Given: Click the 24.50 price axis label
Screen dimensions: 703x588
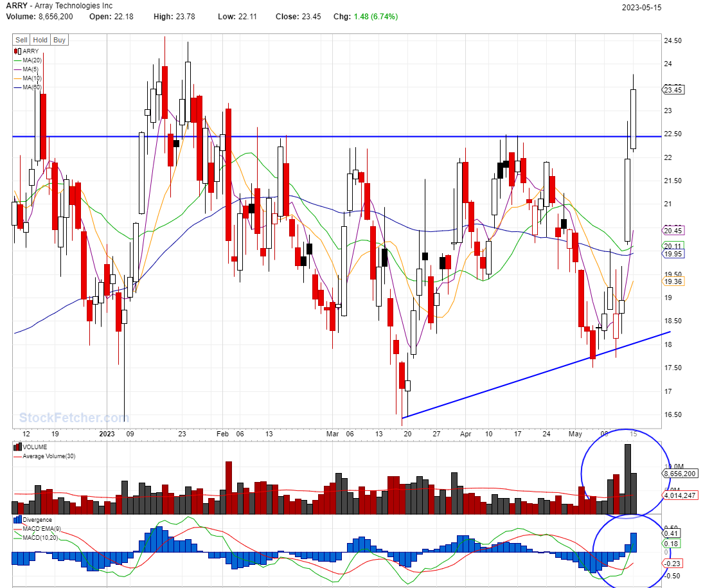Looking at the screenshot, I should 673,40.
